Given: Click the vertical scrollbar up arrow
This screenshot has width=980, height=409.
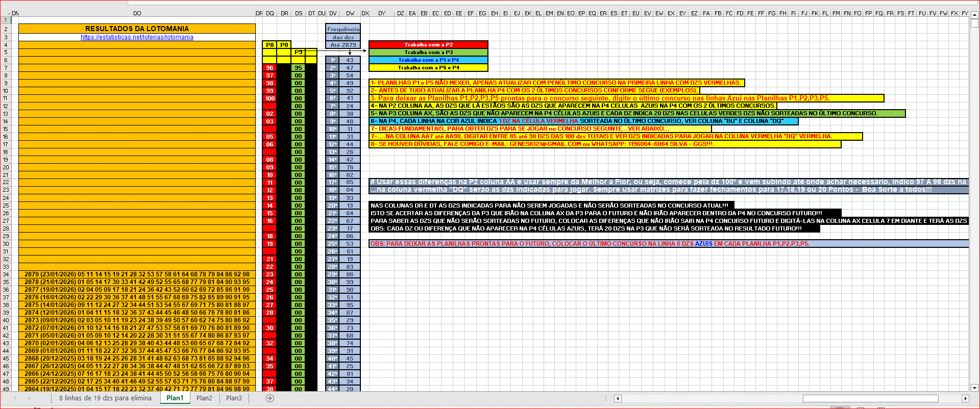Looking at the screenshot, I should (x=974, y=14).
